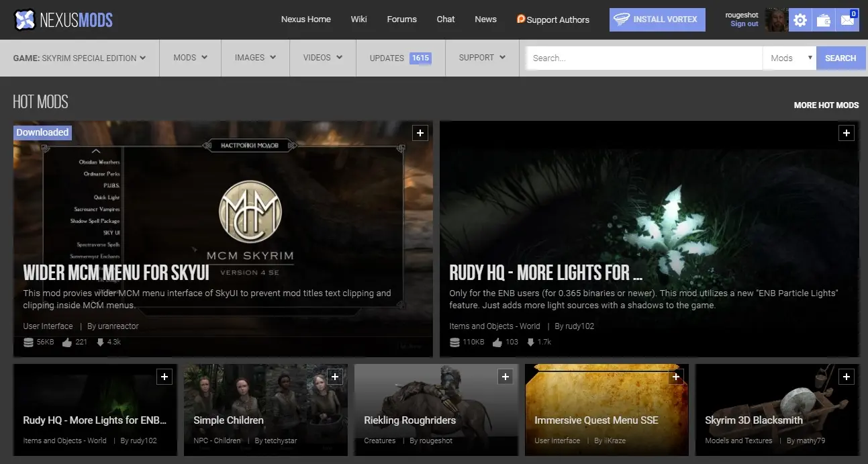Open the search category Mods dropdown
Image resolution: width=868 pixels, height=464 pixels.
[x=789, y=58]
